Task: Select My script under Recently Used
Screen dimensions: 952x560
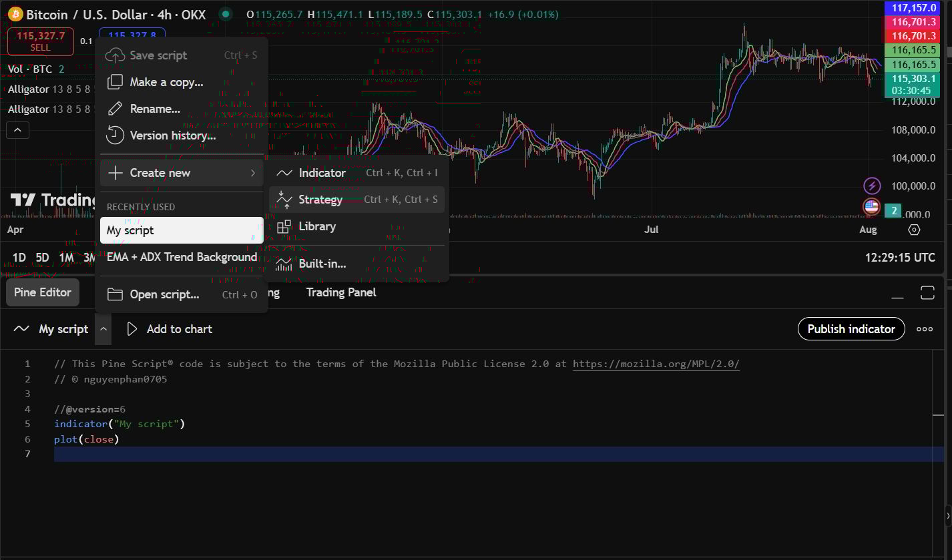Action: point(182,230)
